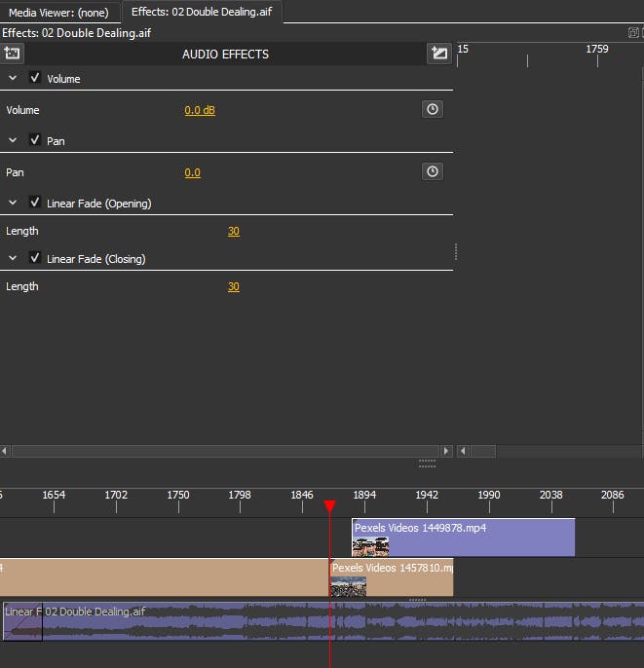This screenshot has height=668, width=644.
Task: Collapse the Pan effect section
Action: [x=13, y=140]
